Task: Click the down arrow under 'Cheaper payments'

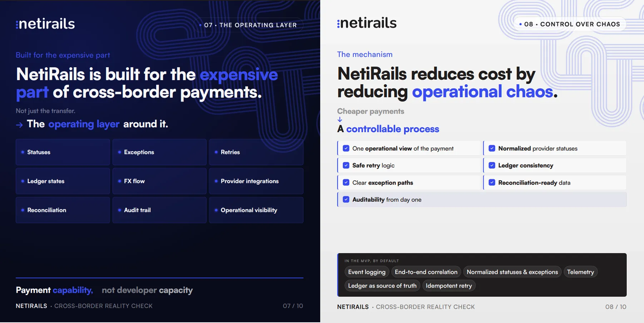Action: click(340, 120)
